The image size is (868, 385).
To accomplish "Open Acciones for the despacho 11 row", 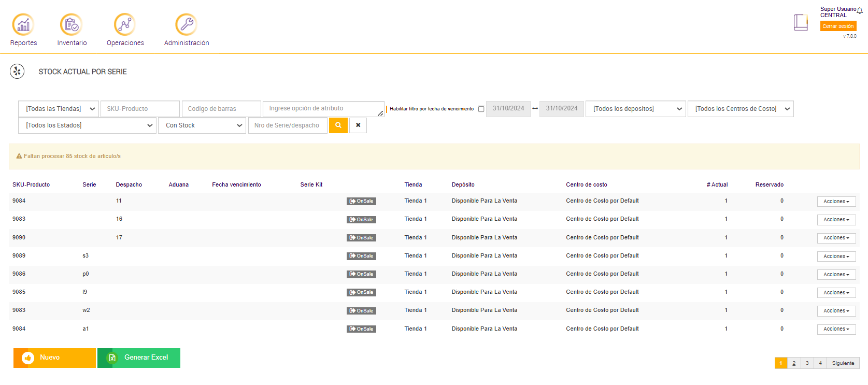I will pos(836,202).
